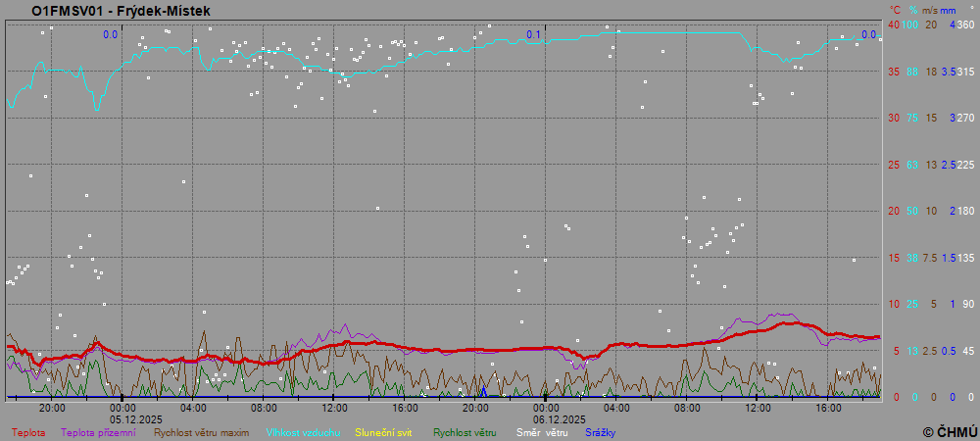Click the cyan % unit header

click(x=913, y=10)
